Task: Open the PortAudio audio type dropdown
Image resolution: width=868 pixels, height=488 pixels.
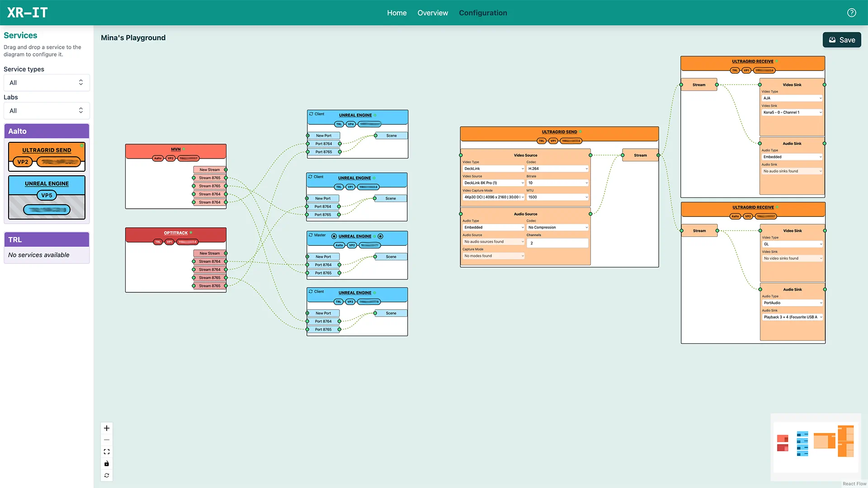Action: (793, 303)
